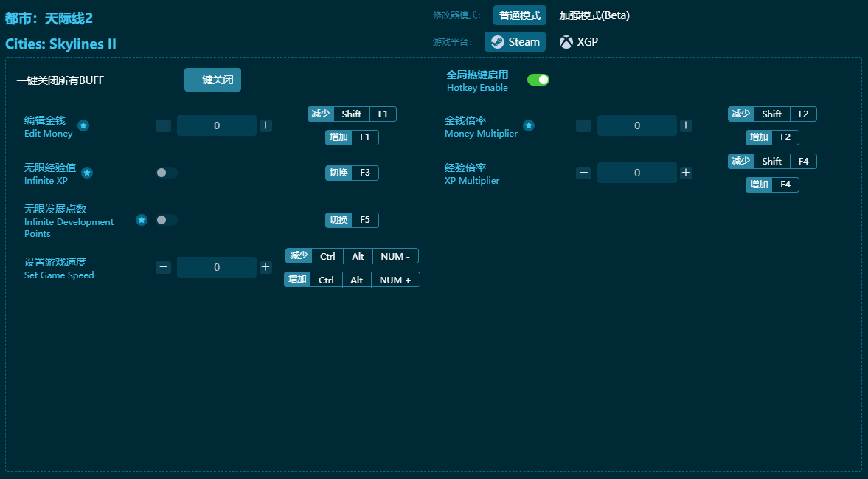The image size is (868, 479).
Task: Click the 一键关闭 button
Action: (x=212, y=80)
